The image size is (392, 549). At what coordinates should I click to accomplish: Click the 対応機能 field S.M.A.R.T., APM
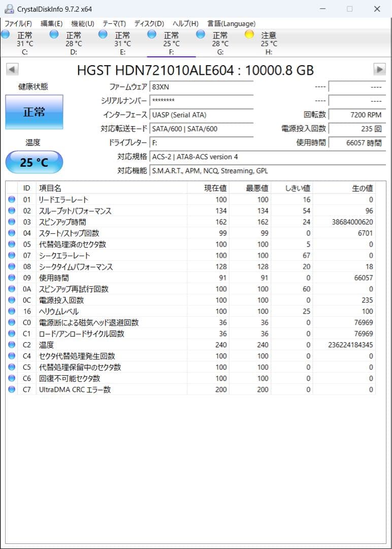click(x=268, y=171)
